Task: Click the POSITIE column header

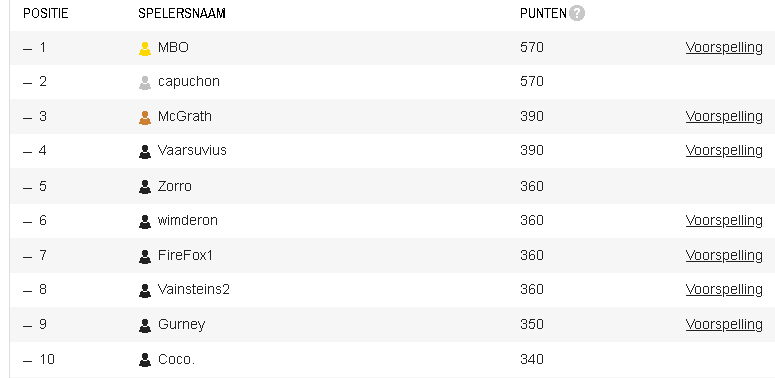Action: coord(45,14)
